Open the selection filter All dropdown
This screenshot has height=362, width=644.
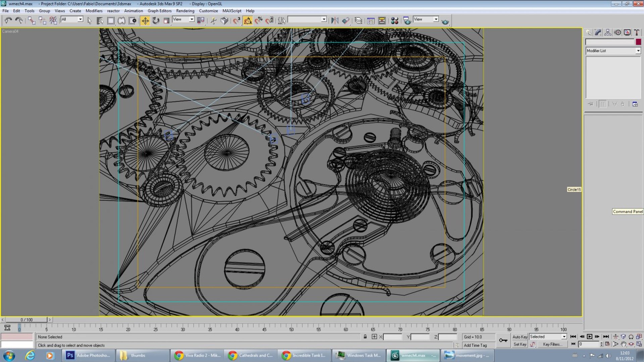click(x=71, y=19)
